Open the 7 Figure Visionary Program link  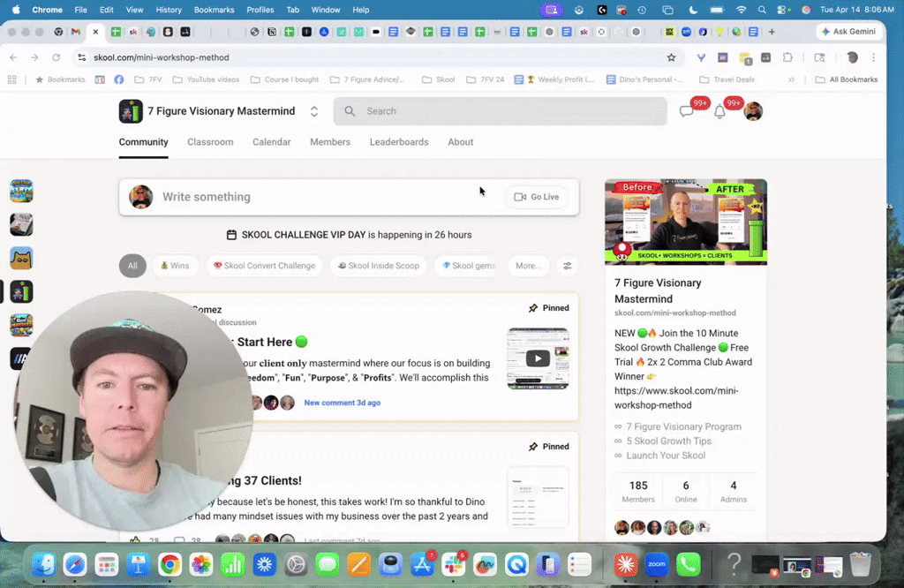tap(684, 426)
